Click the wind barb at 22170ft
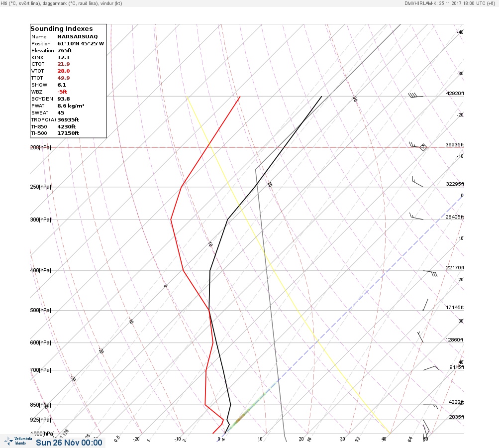 [x=430, y=273]
